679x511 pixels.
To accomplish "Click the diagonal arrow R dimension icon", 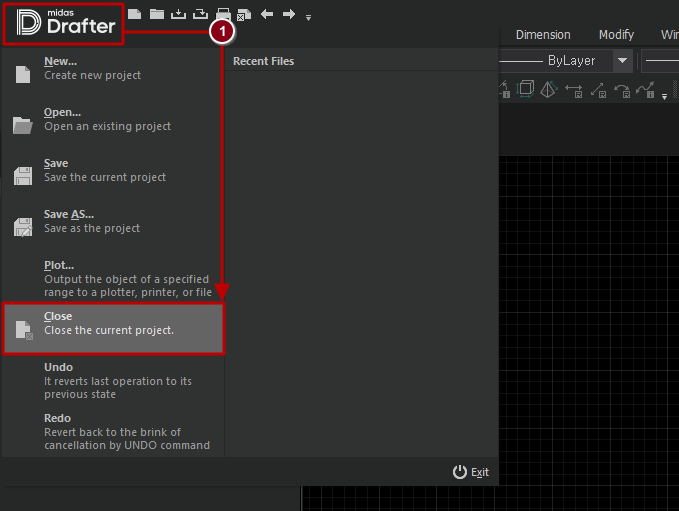I will click(598, 90).
